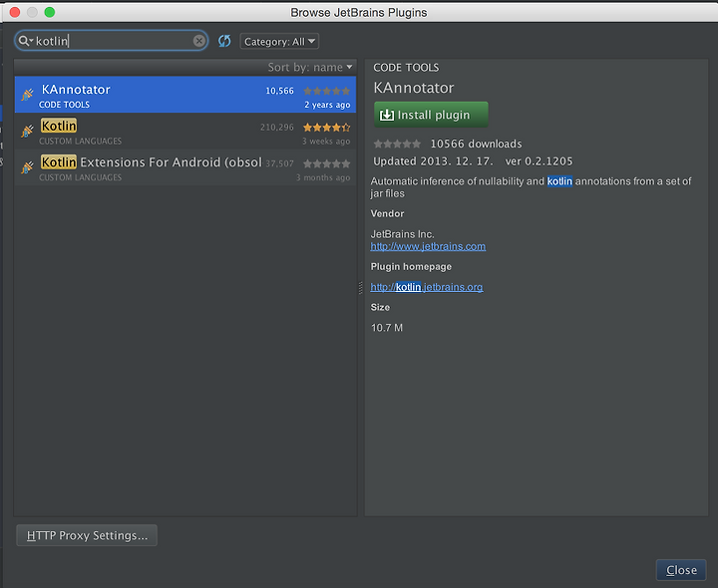Click the '2 years ago' update text

[327, 105]
